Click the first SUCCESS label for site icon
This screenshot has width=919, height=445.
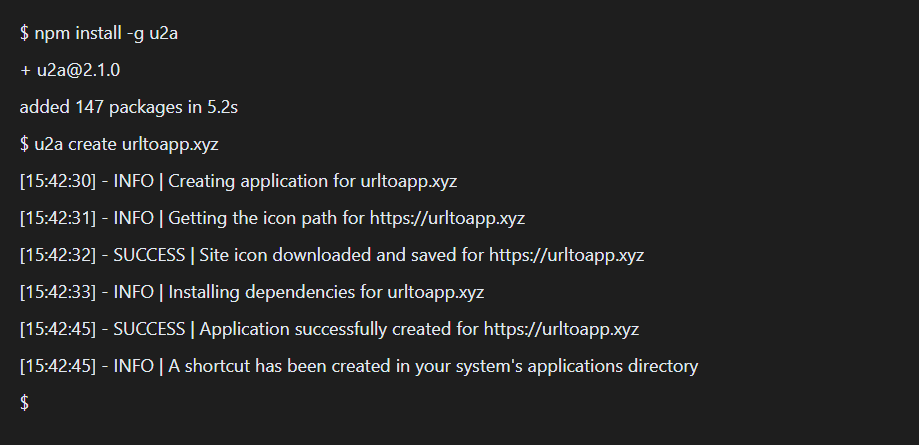(149, 255)
